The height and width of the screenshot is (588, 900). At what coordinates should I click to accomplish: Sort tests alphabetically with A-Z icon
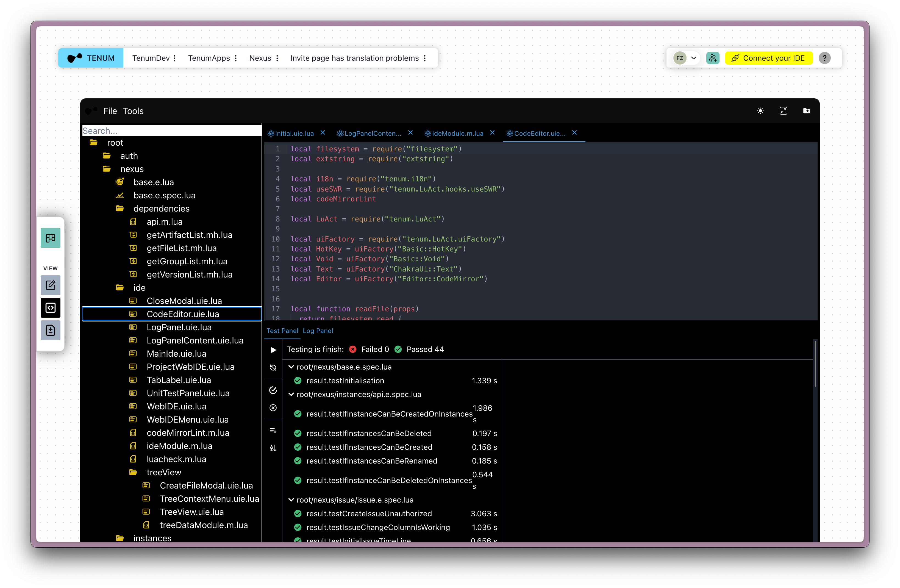pyautogui.click(x=273, y=448)
